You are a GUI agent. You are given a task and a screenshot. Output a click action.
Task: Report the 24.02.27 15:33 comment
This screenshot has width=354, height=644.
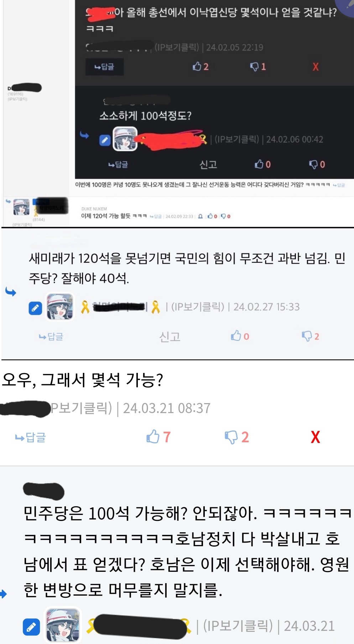click(170, 337)
